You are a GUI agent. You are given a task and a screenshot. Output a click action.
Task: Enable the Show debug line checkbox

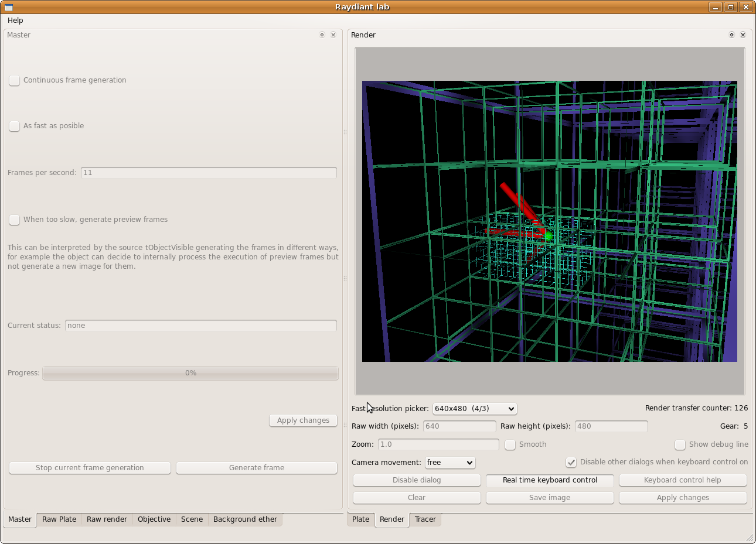coord(680,444)
